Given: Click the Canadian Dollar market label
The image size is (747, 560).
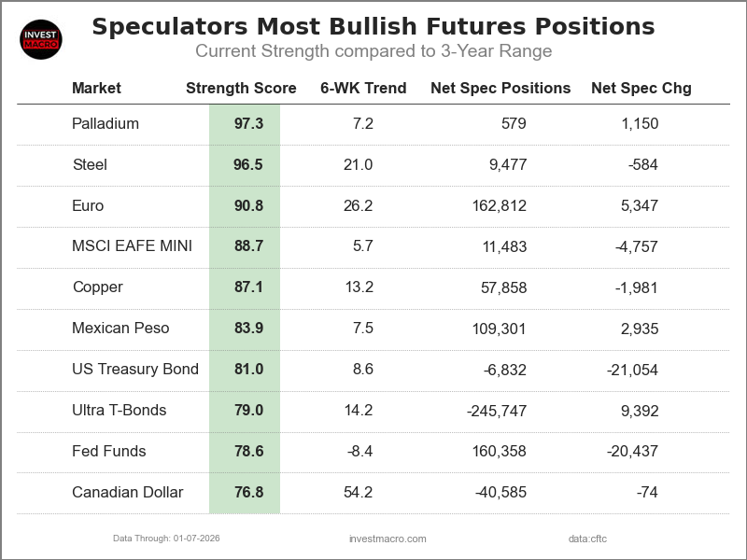Looking at the screenshot, I should pyautogui.click(x=128, y=493).
